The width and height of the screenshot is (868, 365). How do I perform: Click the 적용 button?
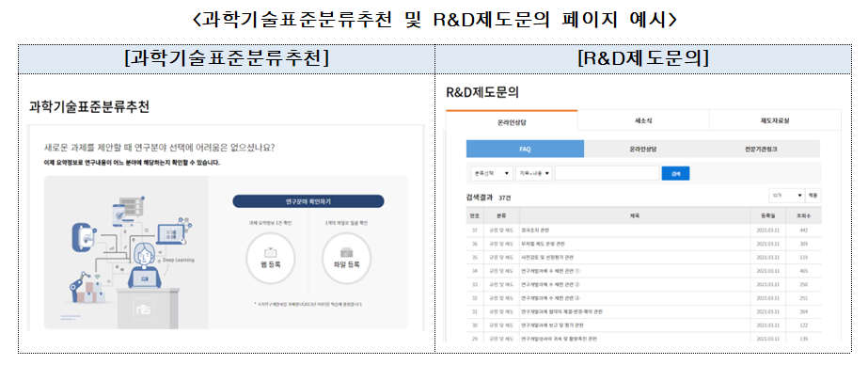click(813, 196)
